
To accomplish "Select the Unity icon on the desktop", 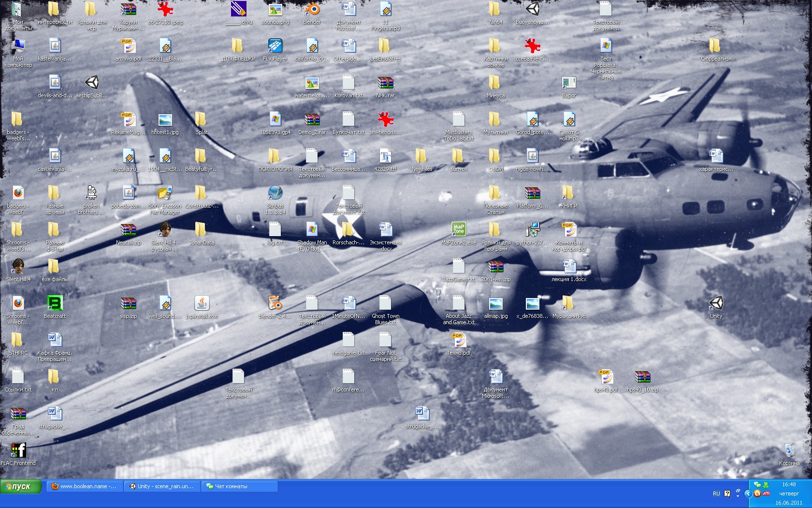I will (x=716, y=304).
